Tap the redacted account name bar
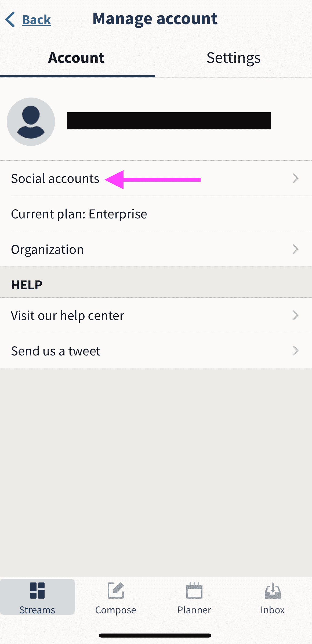Image resolution: width=312 pixels, height=644 pixels. pos(169,121)
